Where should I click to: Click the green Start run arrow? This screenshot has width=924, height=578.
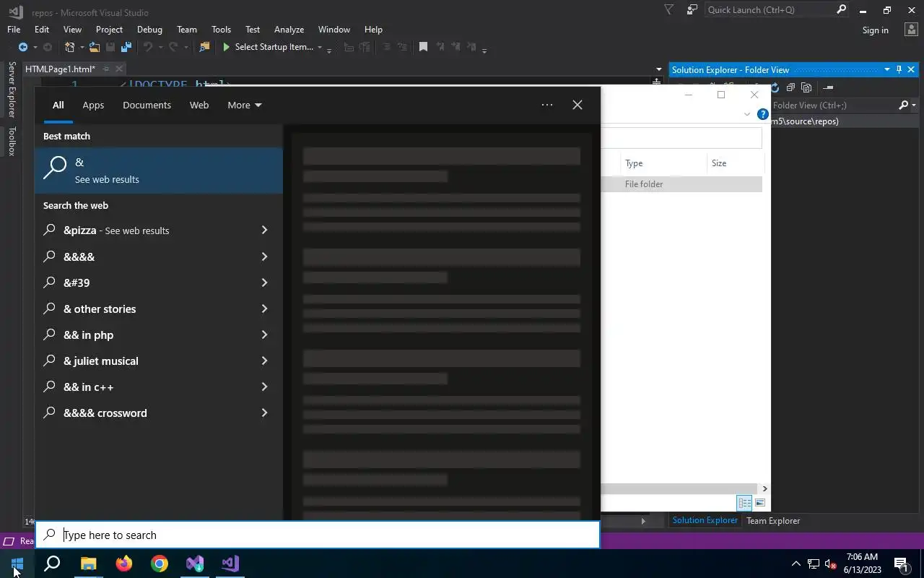227,47
